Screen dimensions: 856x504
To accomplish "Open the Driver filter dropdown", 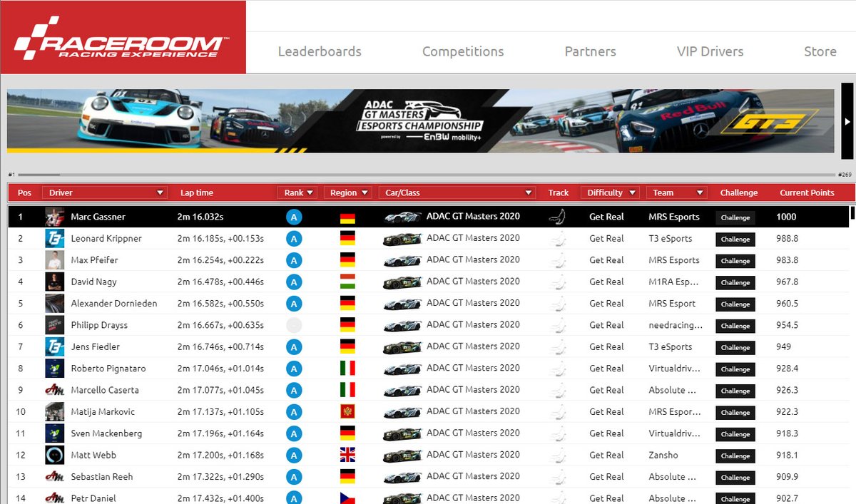I will click(105, 192).
